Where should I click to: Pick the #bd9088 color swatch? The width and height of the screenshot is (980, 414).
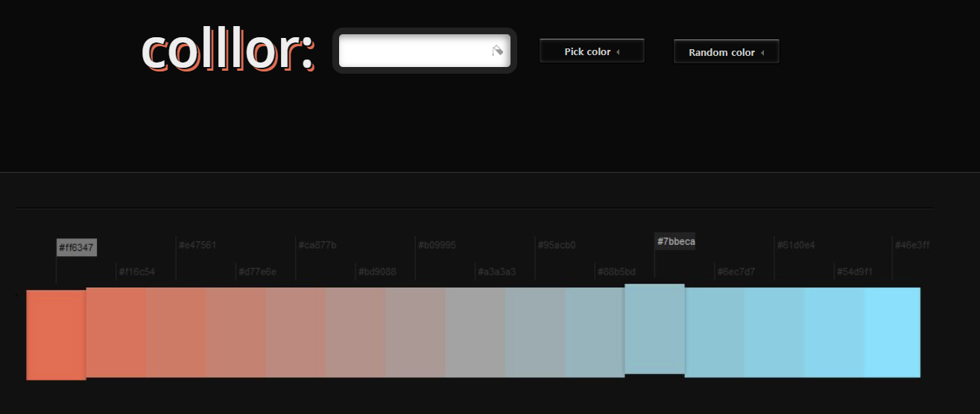click(355, 332)
